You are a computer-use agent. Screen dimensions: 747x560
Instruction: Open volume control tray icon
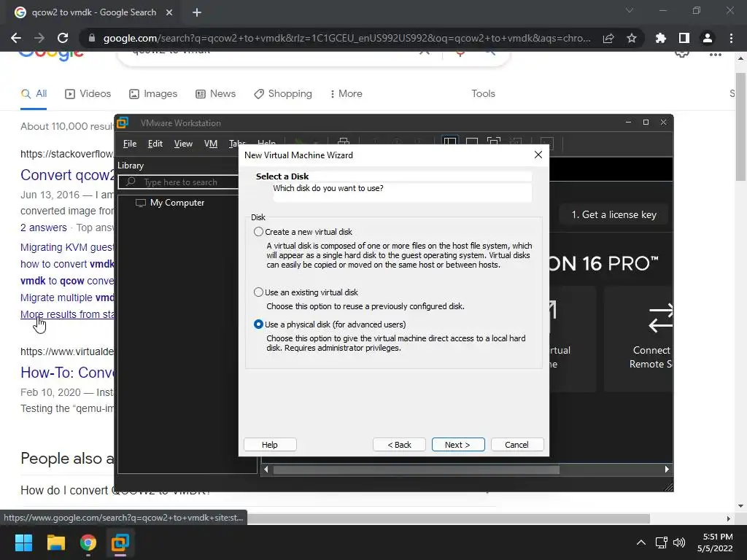pos(679,542)
